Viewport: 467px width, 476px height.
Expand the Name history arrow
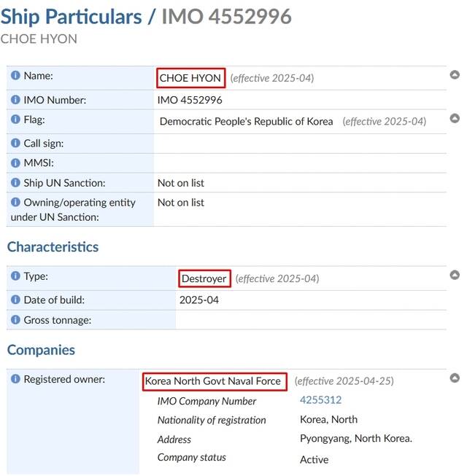tap(455, 74)
